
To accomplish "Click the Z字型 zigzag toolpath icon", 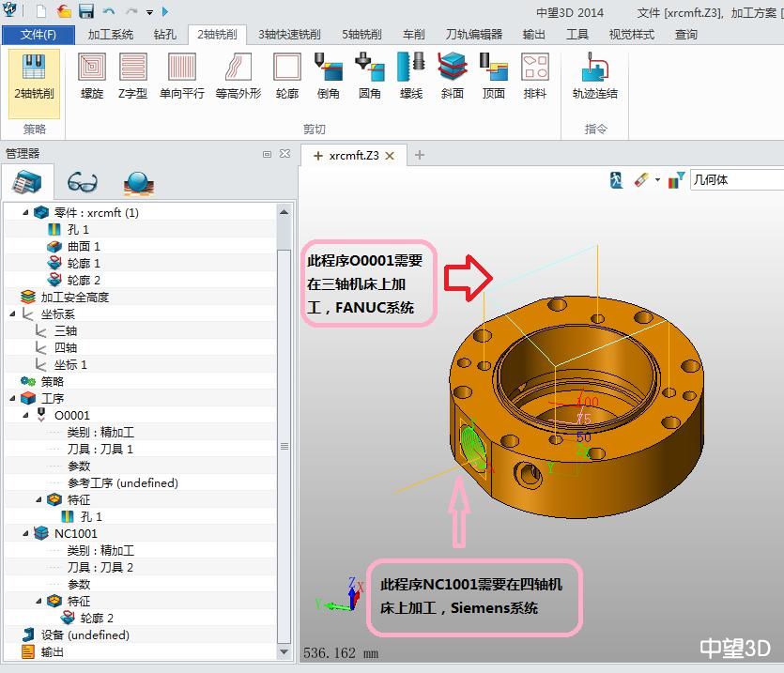I will pos(132,75).
